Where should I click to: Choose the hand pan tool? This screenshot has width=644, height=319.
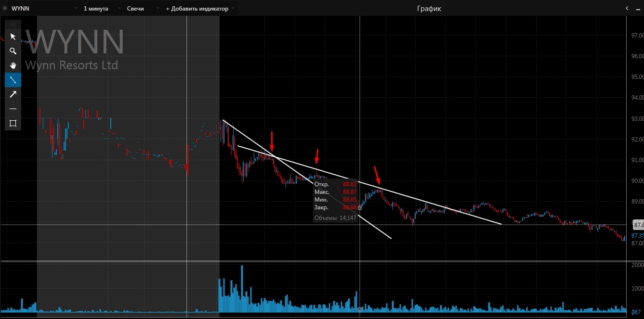click(x=13, y=65)
